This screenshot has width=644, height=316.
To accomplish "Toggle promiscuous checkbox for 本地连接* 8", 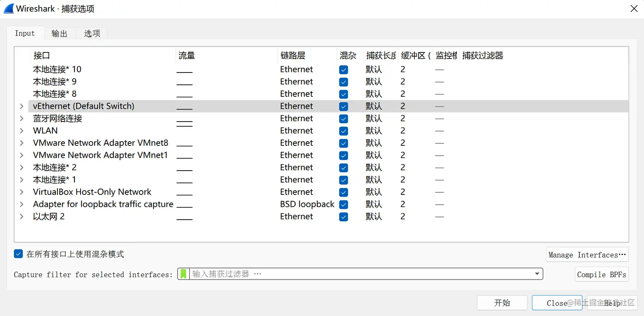I will pos(344,94).
